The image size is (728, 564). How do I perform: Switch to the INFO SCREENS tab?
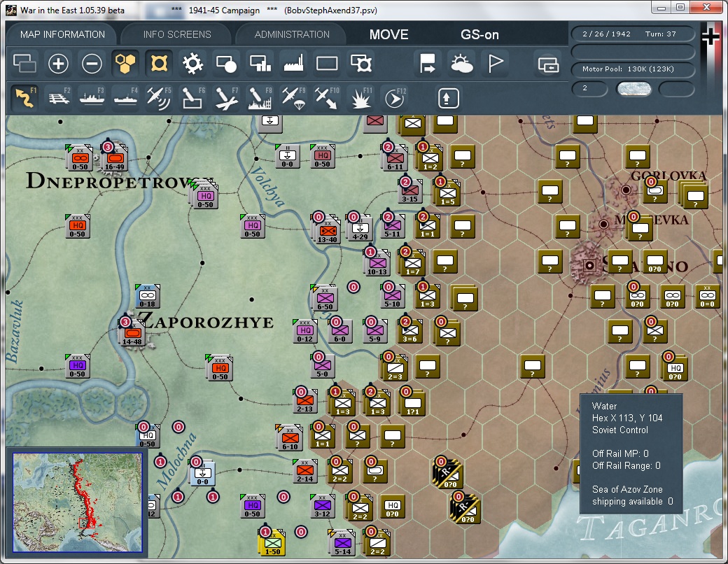tap(177, 34)
